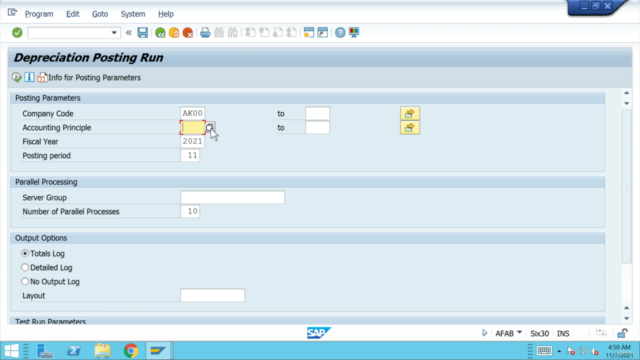
Task: Open the Goto menu
Action: [x=100, y=14]
